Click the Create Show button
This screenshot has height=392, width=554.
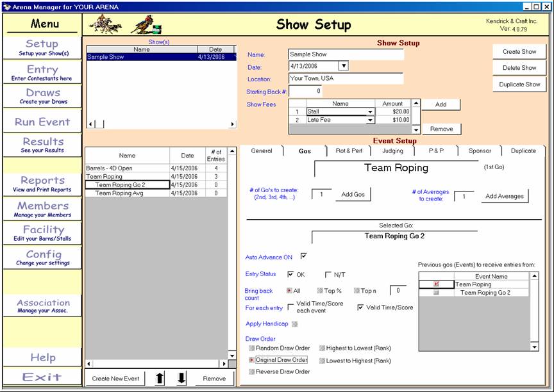[519, 52]
